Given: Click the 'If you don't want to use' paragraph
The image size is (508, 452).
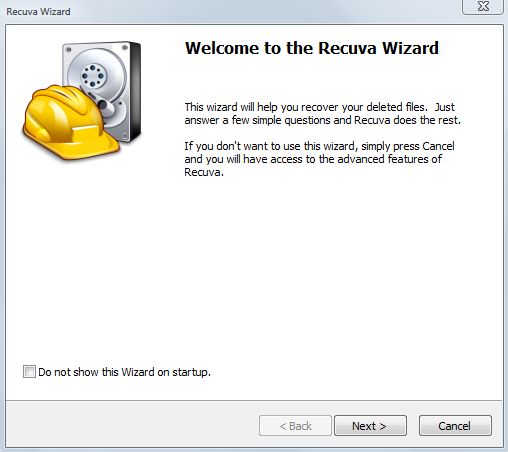Looking at the screenshot, I should coord(319,159).
